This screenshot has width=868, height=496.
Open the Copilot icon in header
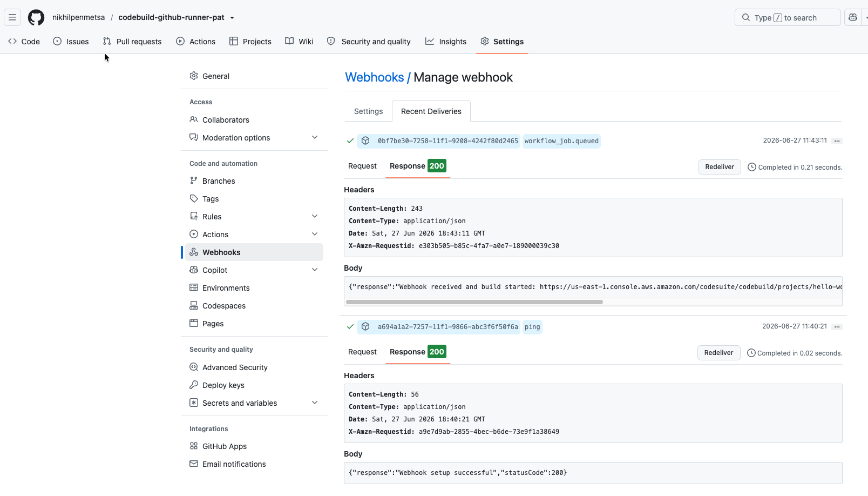[x=853, y=17]
